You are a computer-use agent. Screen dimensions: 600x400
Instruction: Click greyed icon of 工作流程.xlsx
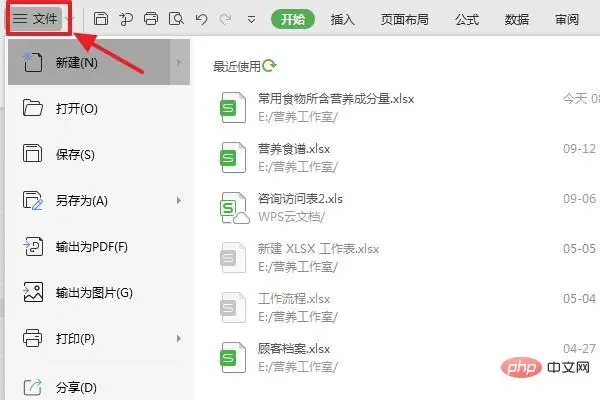click(x=233, y=307)
